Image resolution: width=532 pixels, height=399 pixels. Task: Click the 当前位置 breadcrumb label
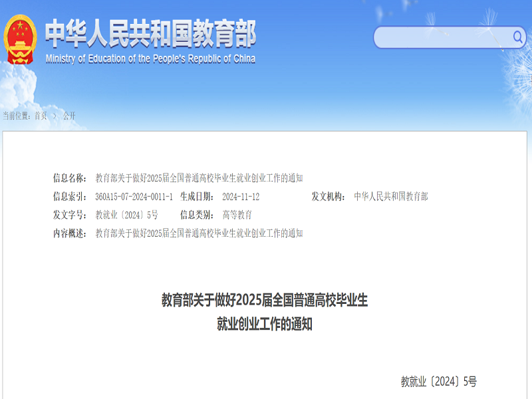click(x=17, y=116)
